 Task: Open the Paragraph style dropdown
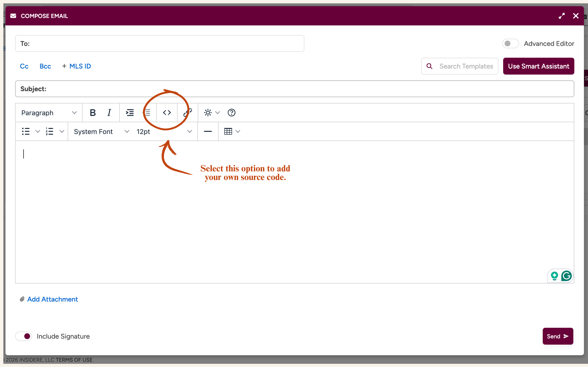(49, 113)
